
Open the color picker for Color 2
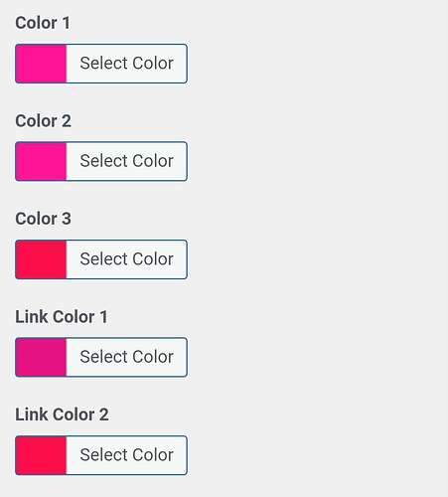[x=101, y=161]
